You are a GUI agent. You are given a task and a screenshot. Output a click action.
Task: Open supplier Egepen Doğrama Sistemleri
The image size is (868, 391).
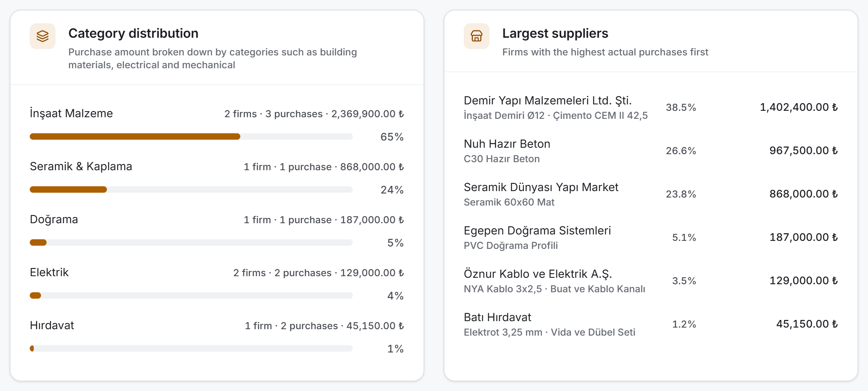click(x=537, y=230)
